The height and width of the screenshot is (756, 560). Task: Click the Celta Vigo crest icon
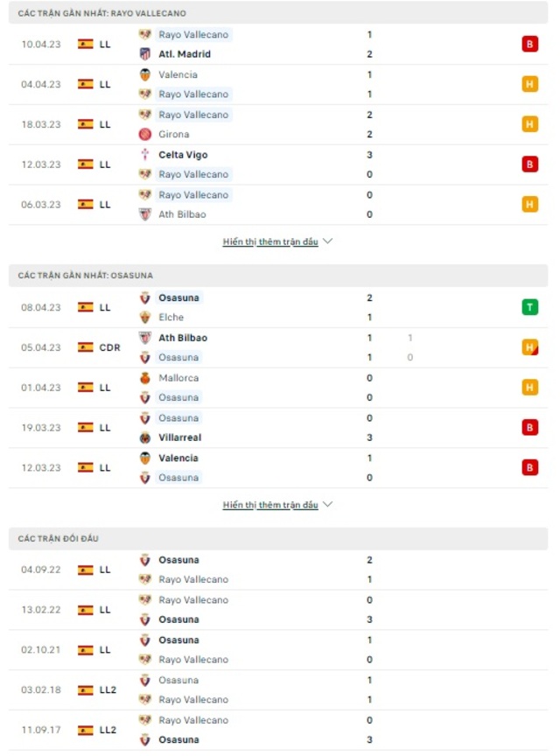144,155
